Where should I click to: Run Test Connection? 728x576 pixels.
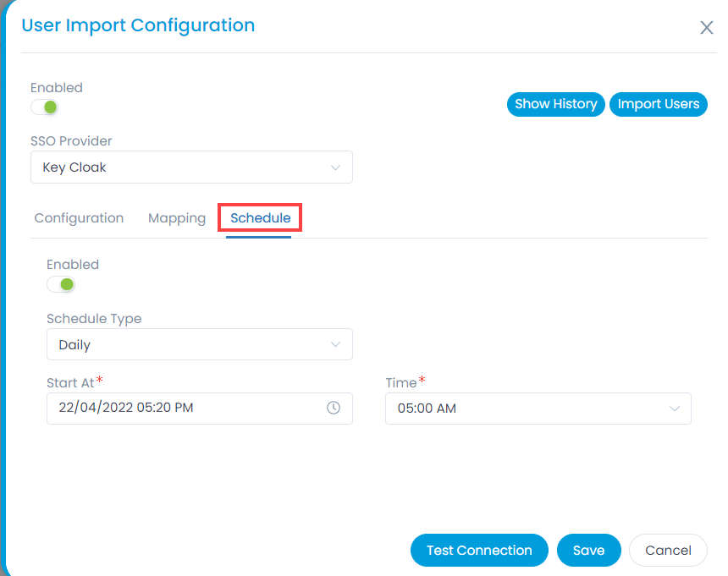point(479,550)
